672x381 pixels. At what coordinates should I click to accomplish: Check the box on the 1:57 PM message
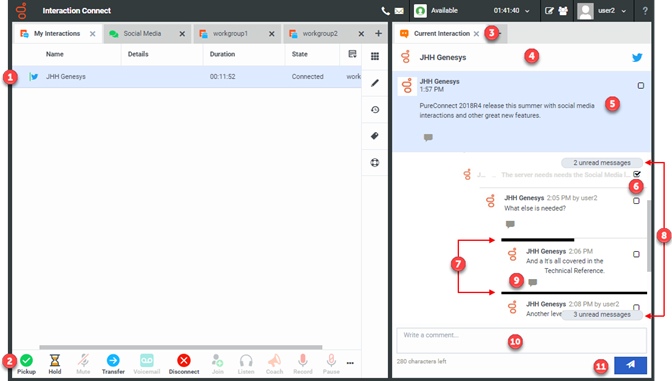click(640, 86)
